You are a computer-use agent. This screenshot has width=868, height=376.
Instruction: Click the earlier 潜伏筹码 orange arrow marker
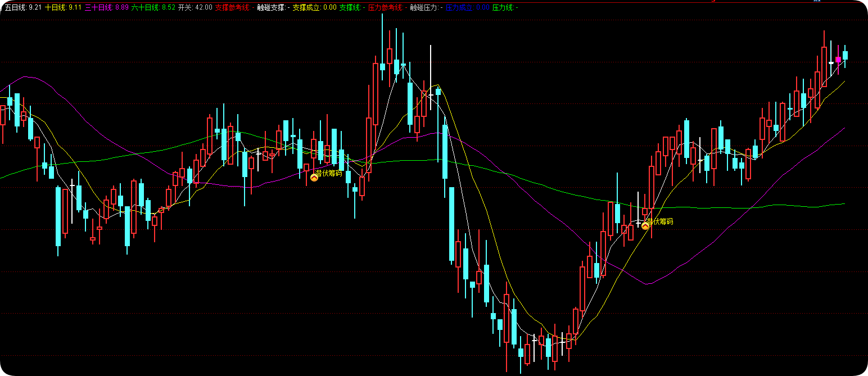click(x=314, y=178)
